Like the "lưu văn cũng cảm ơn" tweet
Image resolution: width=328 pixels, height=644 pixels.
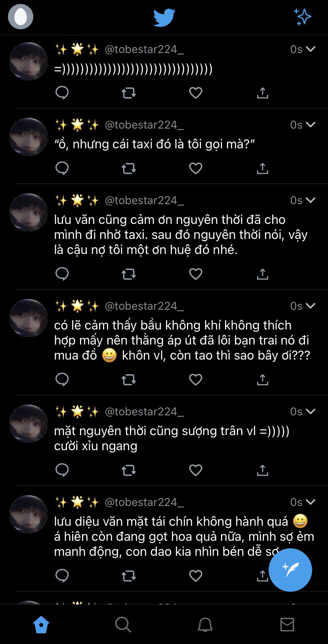point(196,274)
